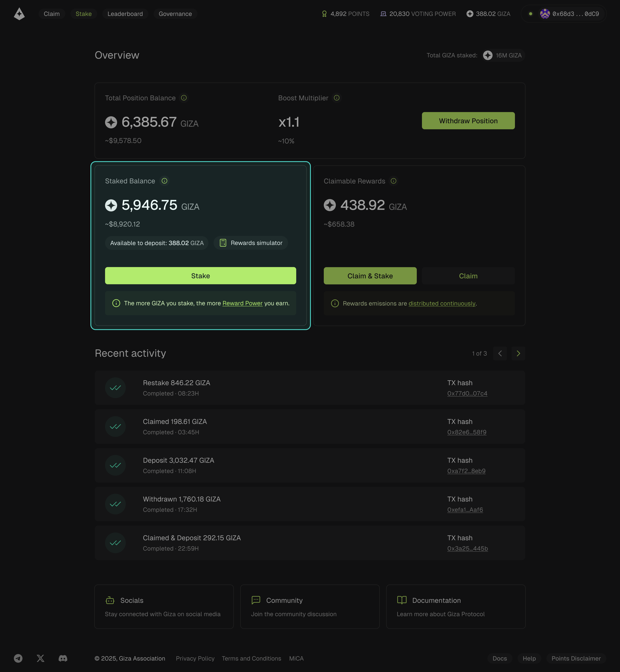Go to the Governance tab
620x672 pixels.
[175, 14]
